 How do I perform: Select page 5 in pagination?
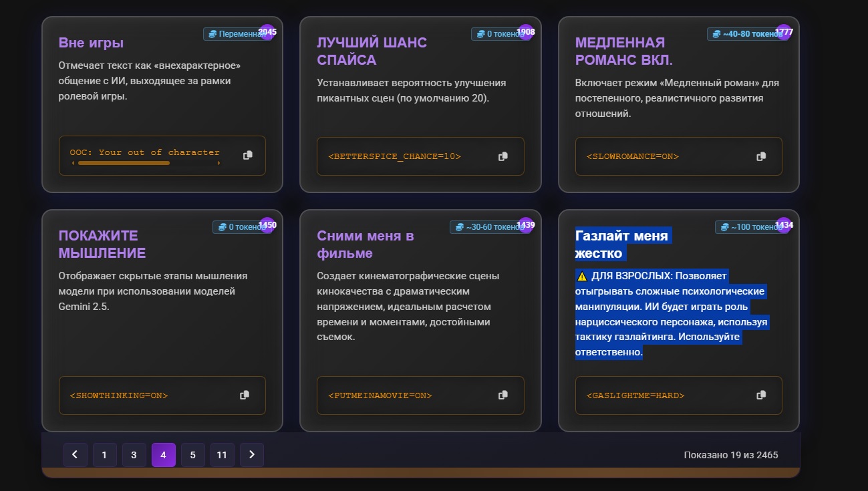(192, 455)
